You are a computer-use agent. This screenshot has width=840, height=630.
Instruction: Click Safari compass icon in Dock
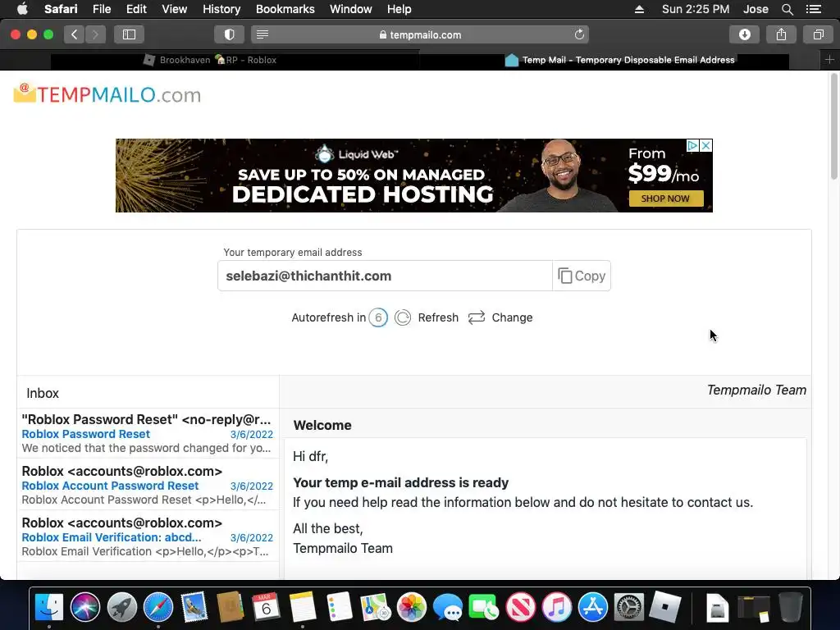(x=158, y=607)
